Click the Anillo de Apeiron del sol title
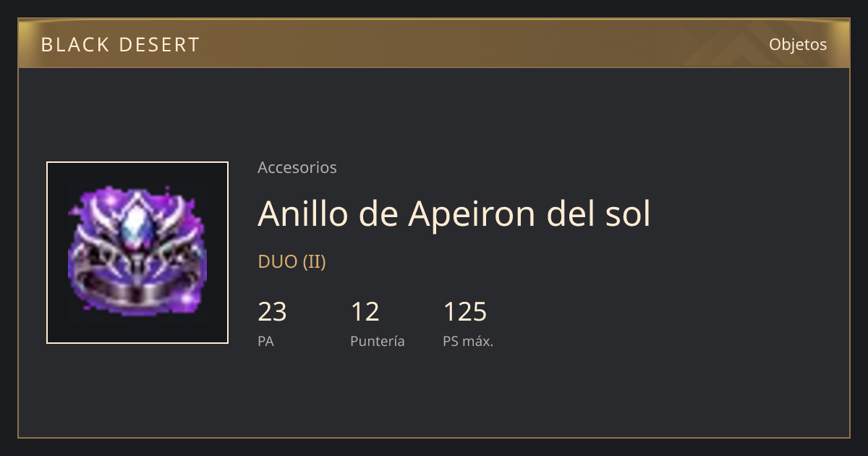The width and height of the screenshot is (868, 456). (x=454, y=214)
